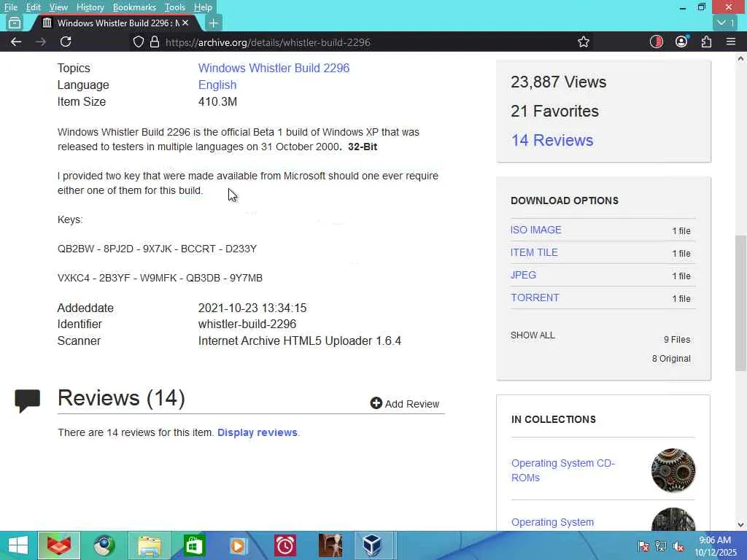Click the English language link
747x560 pixels.
[x=217, y=85]
